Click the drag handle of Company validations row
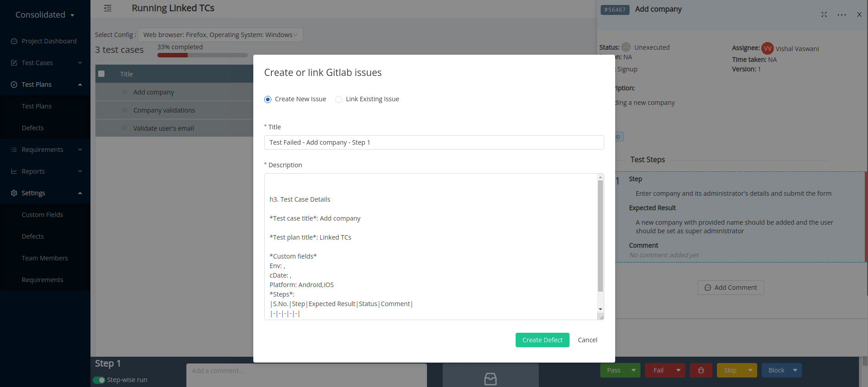The image size is (868, 387). click(124, 110)
